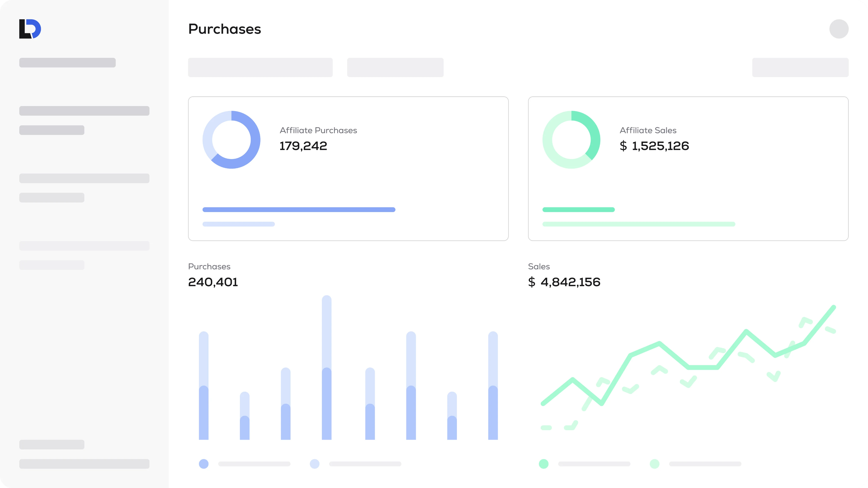Click the Sales total $4,842,156
The image size is (868, 488).
click(564, 282)
